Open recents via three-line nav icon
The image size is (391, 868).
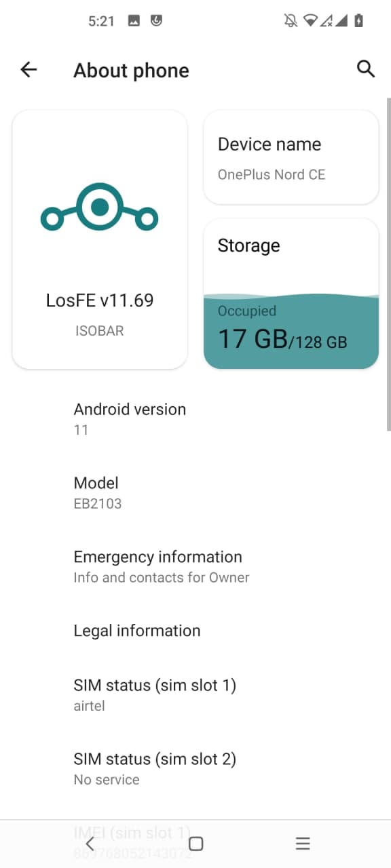pyautogui.click(x=303, y=844)
